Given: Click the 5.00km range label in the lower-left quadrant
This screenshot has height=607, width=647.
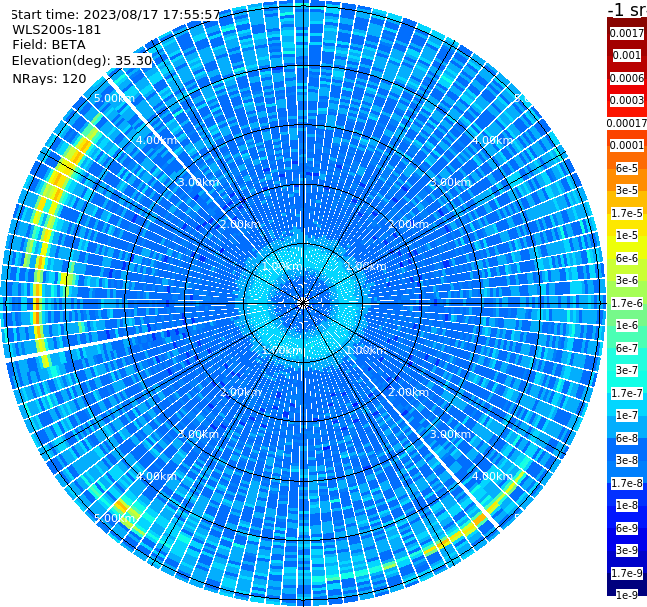Looking at the screenshot, I should pyautogui.click(x=114, y=518).
